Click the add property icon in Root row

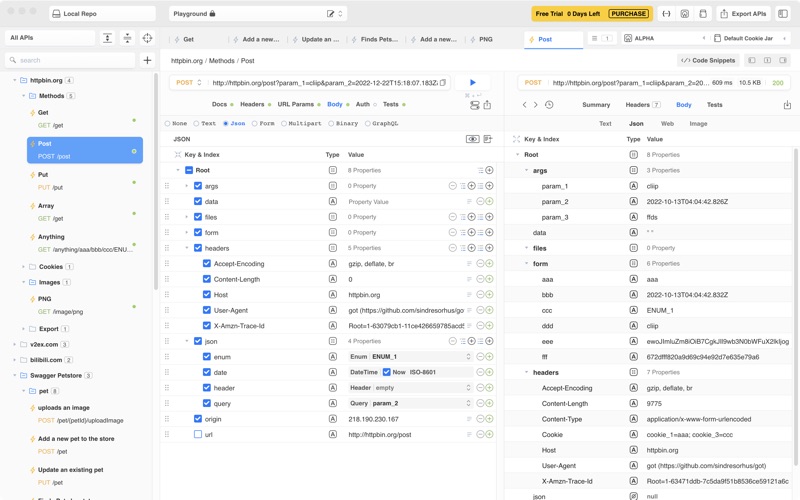[489, 170]
